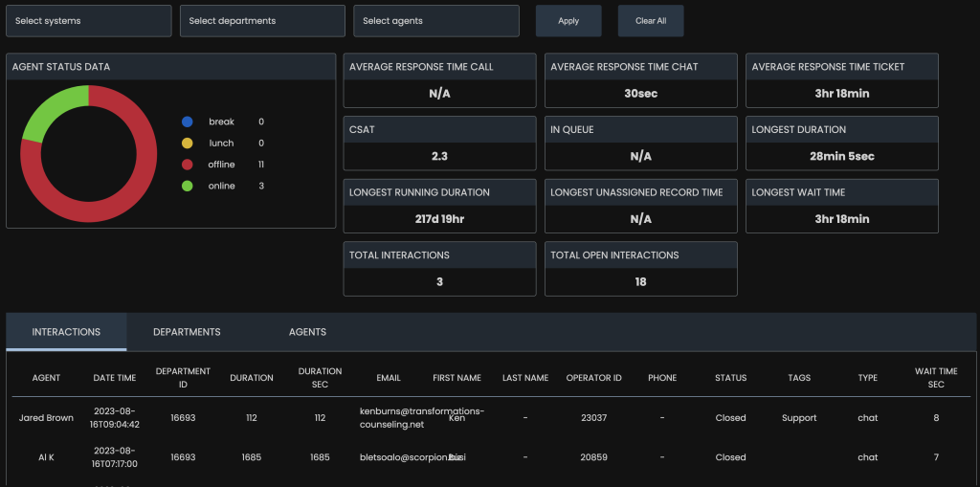Click the green online legend dot
This screenshot has height=487, width=980.
[x=188, y=186]
